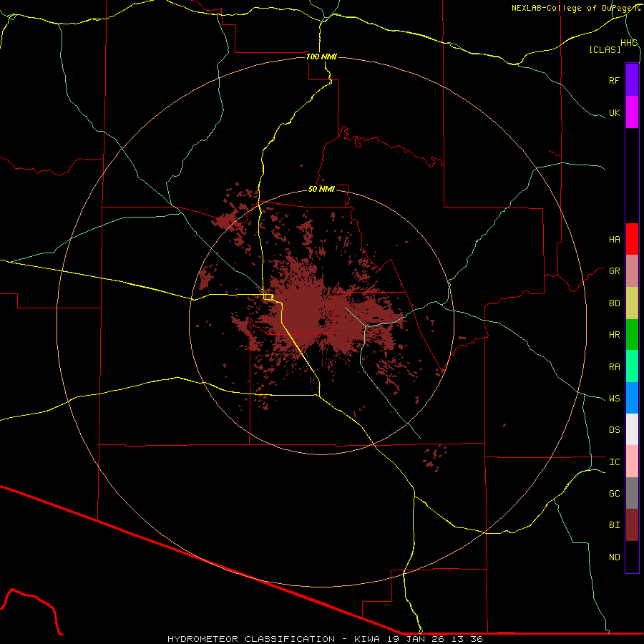Click the HR legend label
Screen dimensions: 644x644
click(x=614, y=335)
